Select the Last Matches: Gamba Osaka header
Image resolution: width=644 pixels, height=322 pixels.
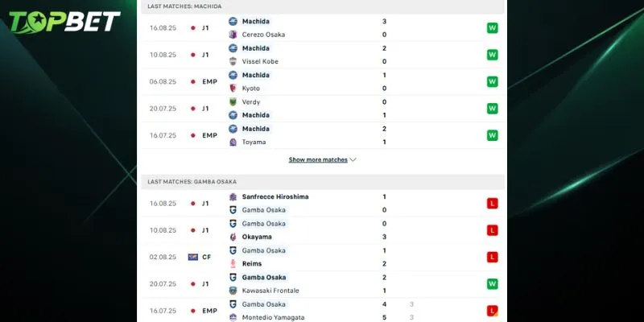[x=192, y=182]
